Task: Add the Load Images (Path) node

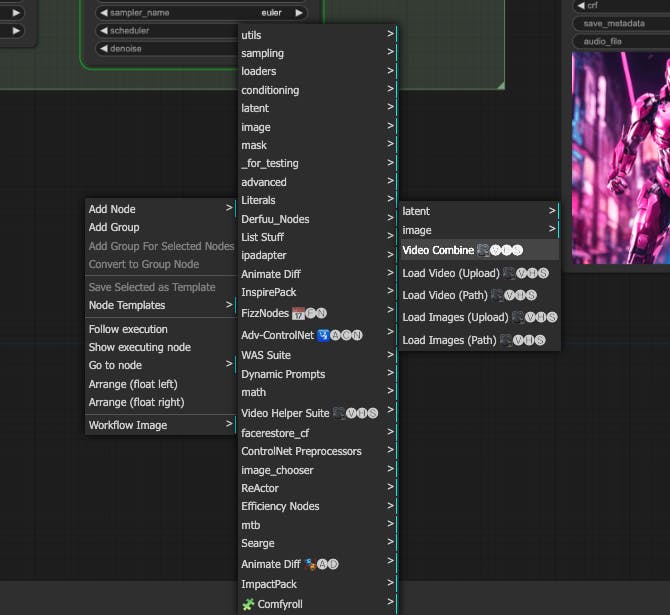Action: click(479, 340)
